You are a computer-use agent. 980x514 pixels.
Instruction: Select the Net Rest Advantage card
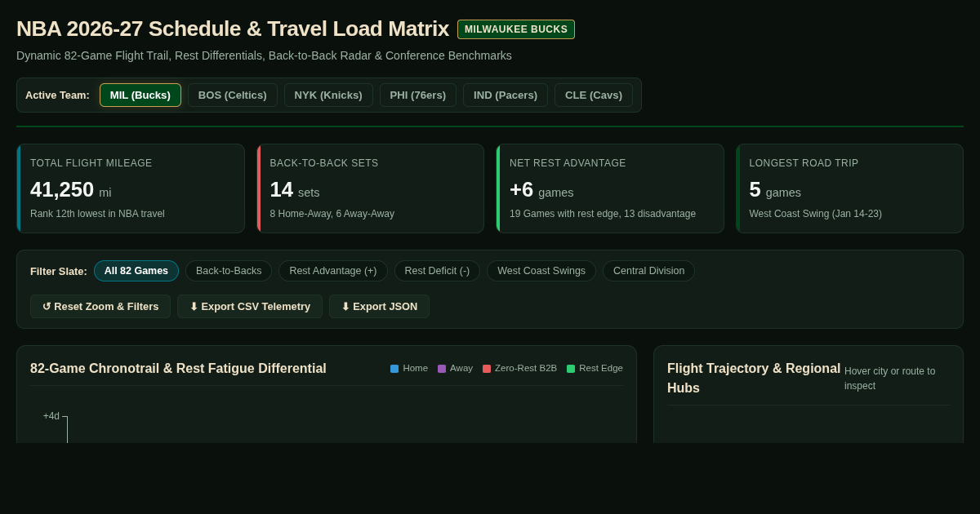click(x=610, y=188)
